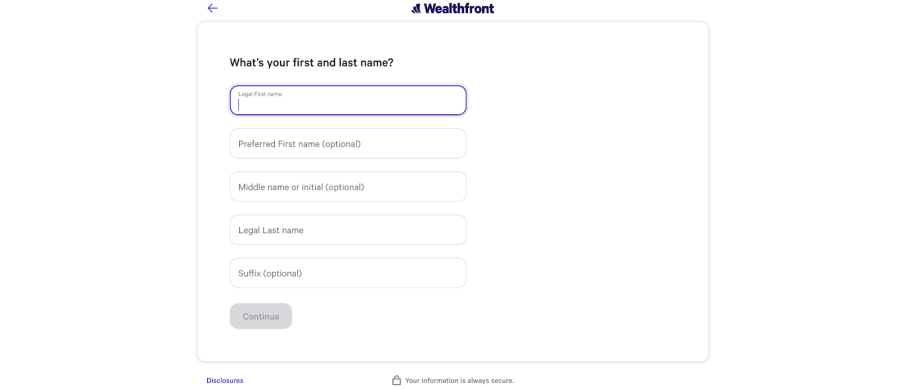Viewport: 900px width, 389px height.
Task: Click the 'What's your first and last name?' heading
Action: click(x=312, y=63)
